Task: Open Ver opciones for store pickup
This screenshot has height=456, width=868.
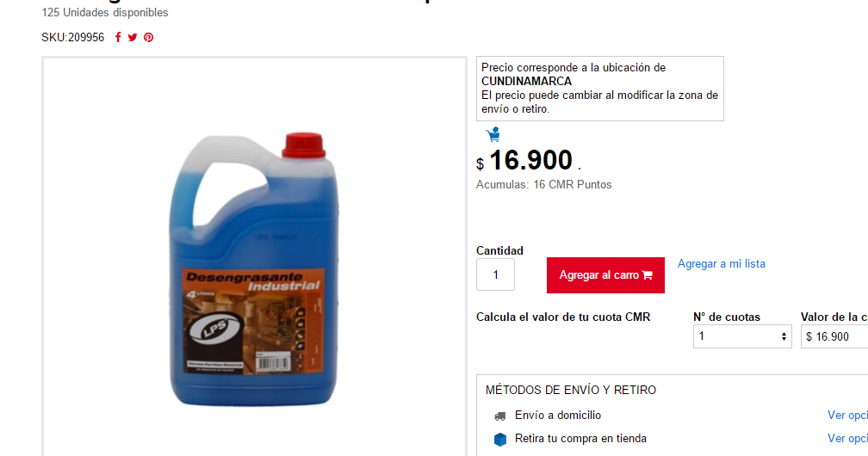Action: point(847,438)
